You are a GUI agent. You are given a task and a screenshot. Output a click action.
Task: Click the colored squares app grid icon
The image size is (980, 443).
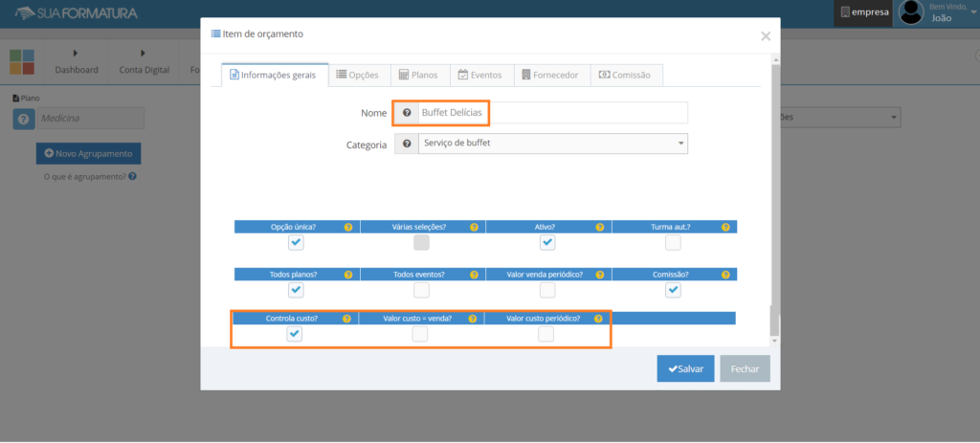pyautogui.click(x=22, y=62)
